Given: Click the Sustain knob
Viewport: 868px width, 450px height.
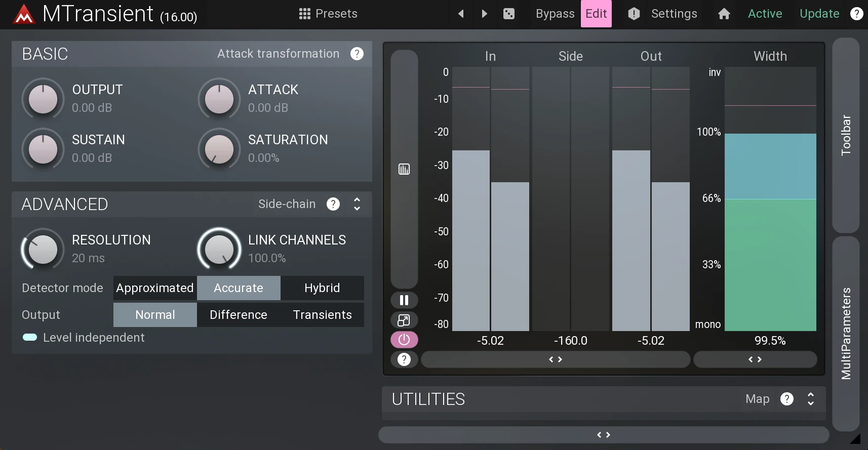Looking at the screenshot, I should pyautogui.click(x=43, y=149).
